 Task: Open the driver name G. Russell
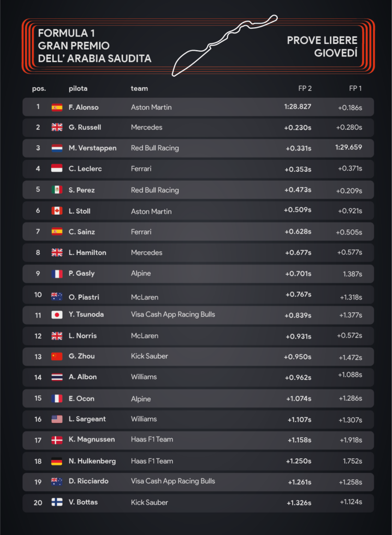click(85, 127)
